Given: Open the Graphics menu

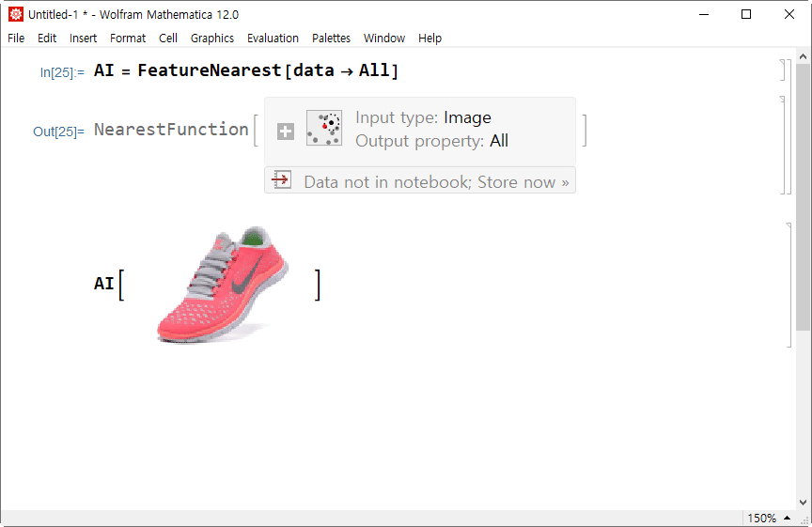Looking at the screenshot, I should 212,39.
